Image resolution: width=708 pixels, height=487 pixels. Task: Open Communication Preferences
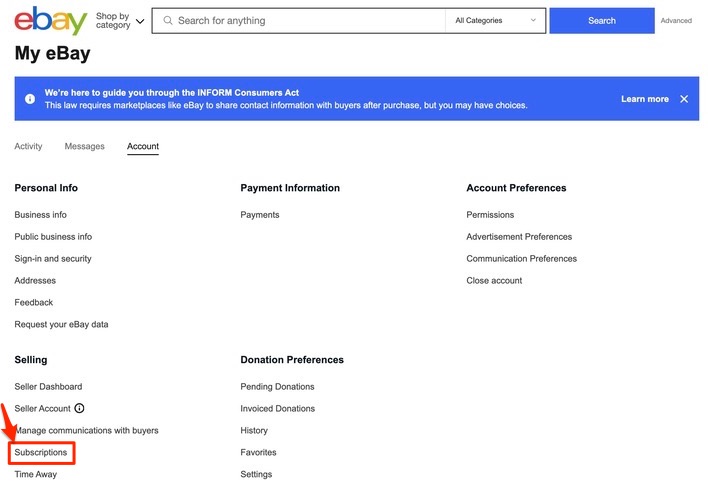click(521, 259)
